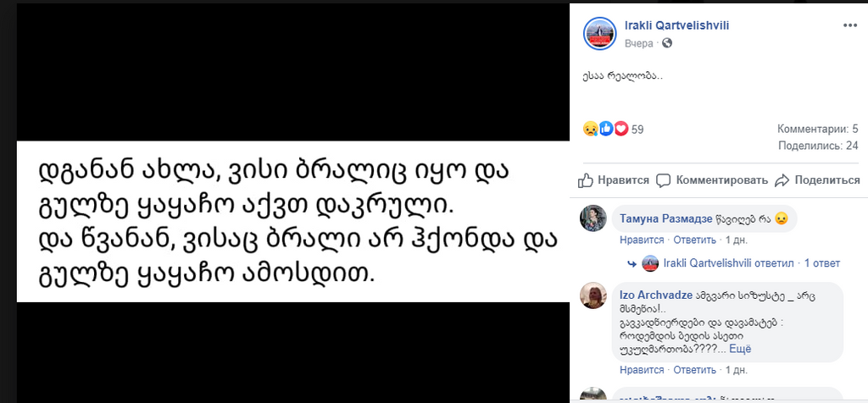This screenshot has height=403, width=868.
Task: Click the heart reaction icon
Action: pos(620,130)
